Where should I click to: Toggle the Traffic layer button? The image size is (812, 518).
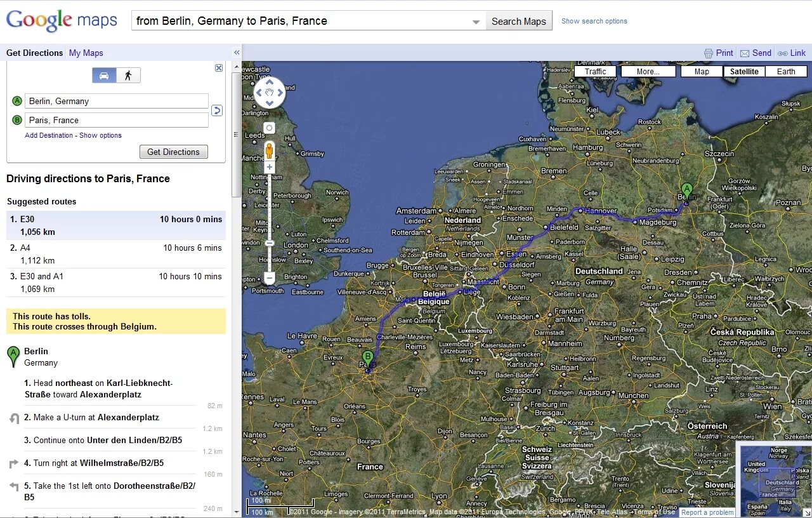pos(595,72)
